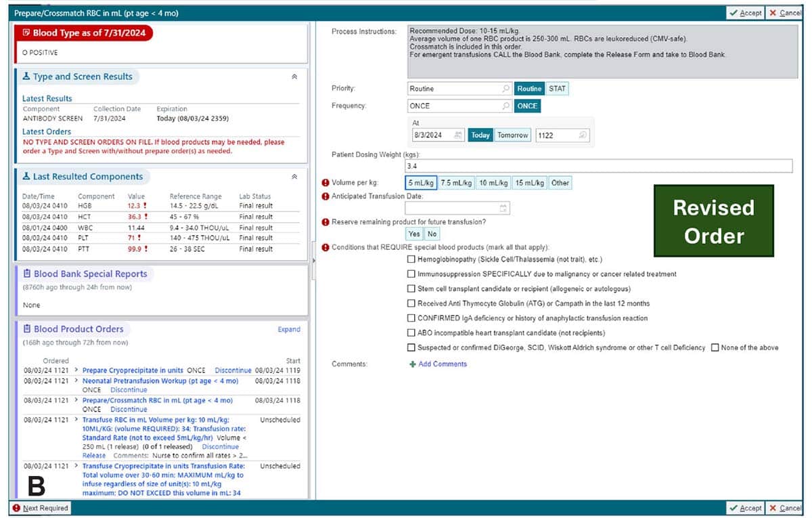Click Accept button at top right
This screenshot has width=812, height=518.
pyautogui.click(x=745, y=13)
